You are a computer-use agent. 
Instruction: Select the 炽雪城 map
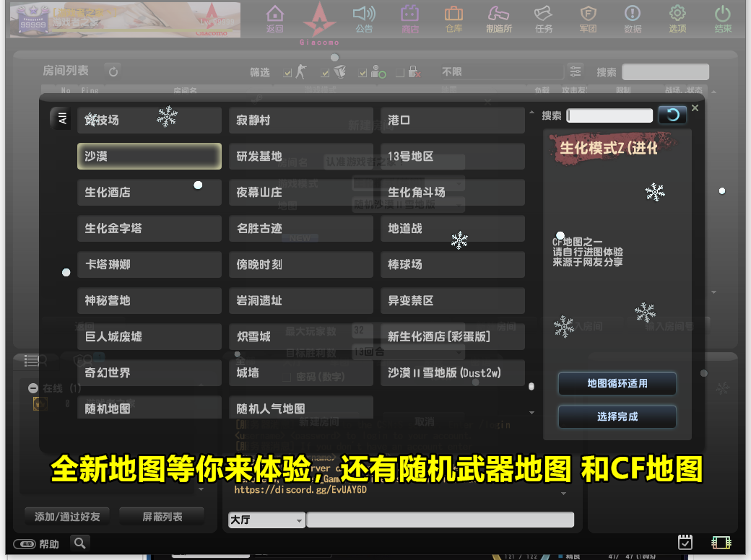301,336
